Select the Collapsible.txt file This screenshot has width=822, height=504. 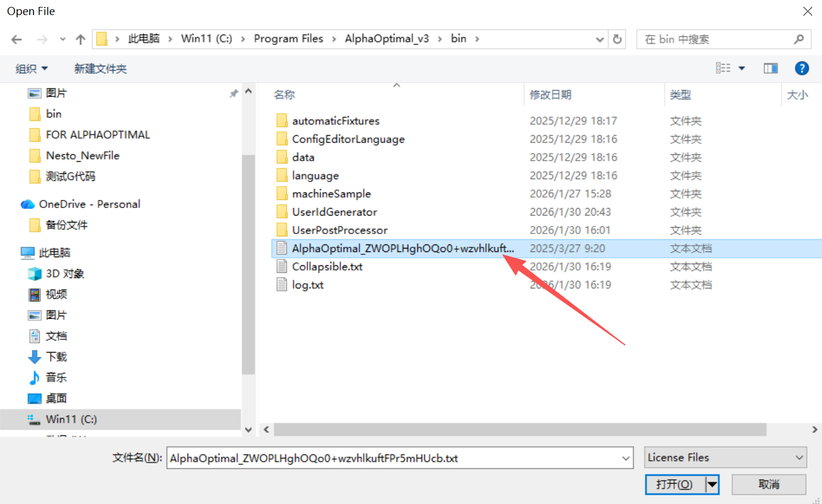pos(327,266)
